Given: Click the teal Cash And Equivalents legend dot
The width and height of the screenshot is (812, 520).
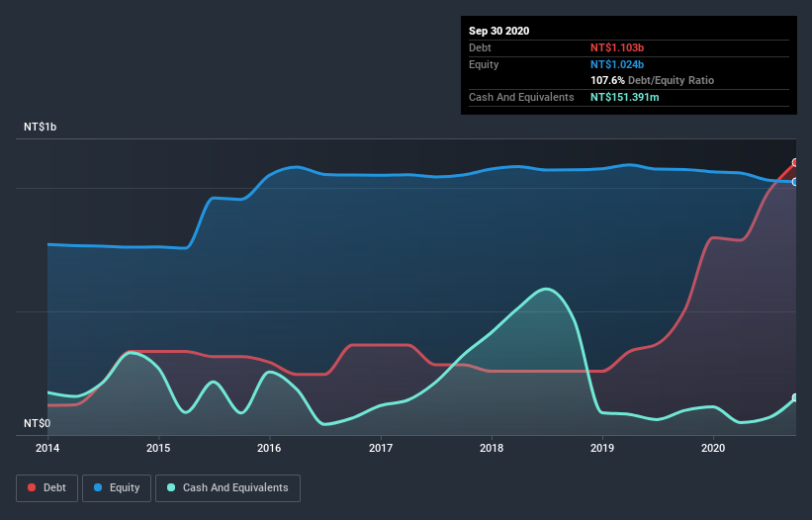Looking at the screenshot, I should (171, 487).
